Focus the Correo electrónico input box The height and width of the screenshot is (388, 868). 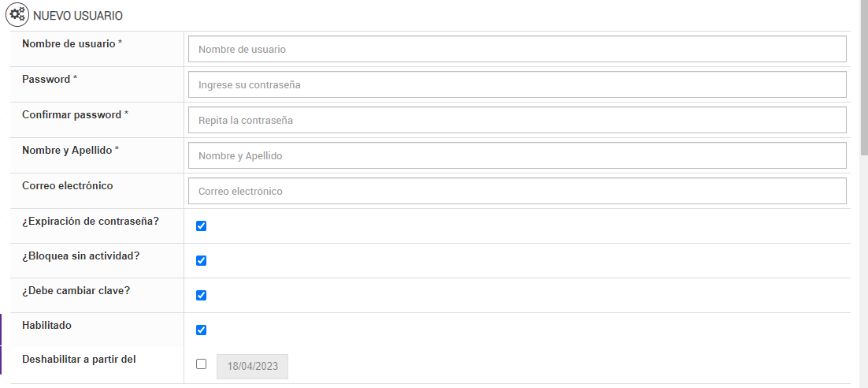517,191
